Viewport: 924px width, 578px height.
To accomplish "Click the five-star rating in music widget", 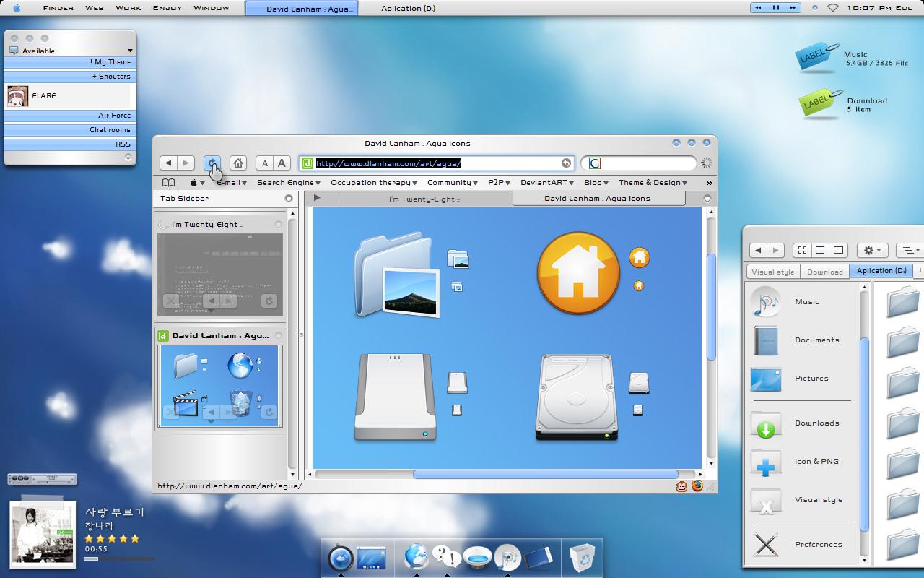I will (x=112, y=538).
